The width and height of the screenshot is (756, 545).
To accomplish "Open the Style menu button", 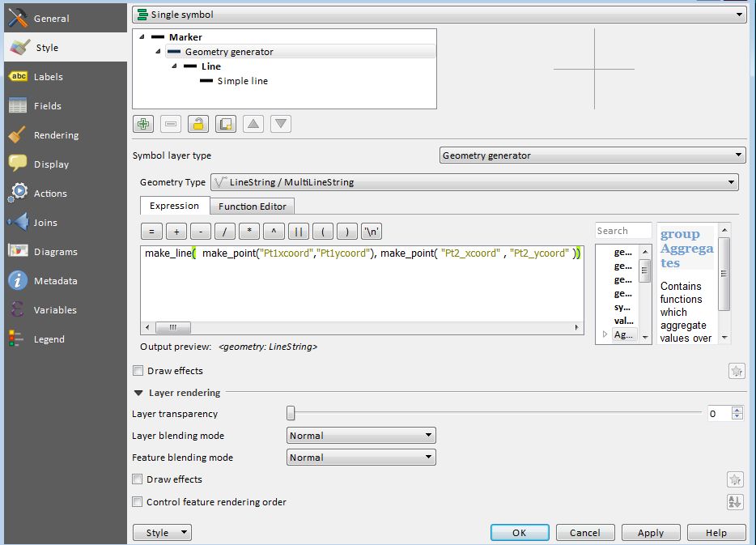I will [x=162, y=533].
